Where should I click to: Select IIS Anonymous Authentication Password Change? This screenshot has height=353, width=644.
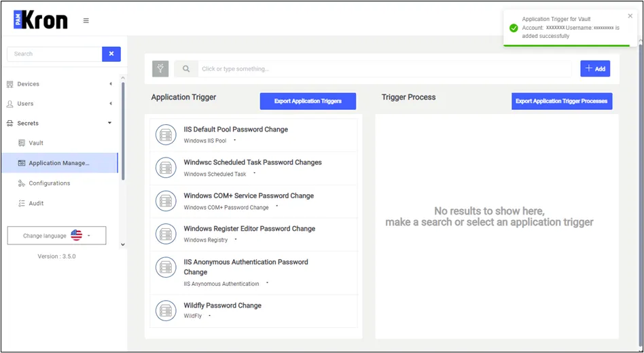tap(246, 267)
